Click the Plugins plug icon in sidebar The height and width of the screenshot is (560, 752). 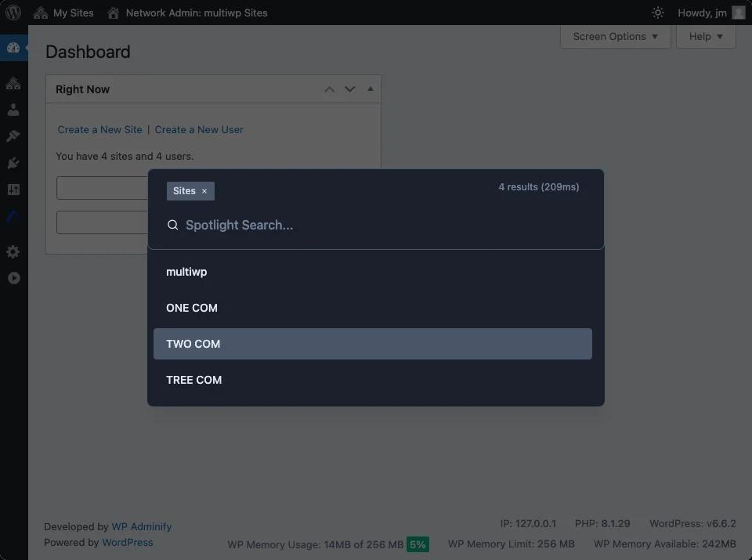(x=13, y=162)
